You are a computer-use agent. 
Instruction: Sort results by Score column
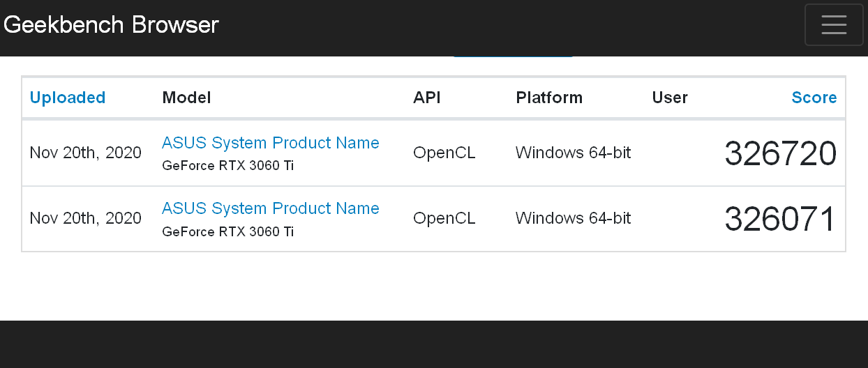click(814, 98)
